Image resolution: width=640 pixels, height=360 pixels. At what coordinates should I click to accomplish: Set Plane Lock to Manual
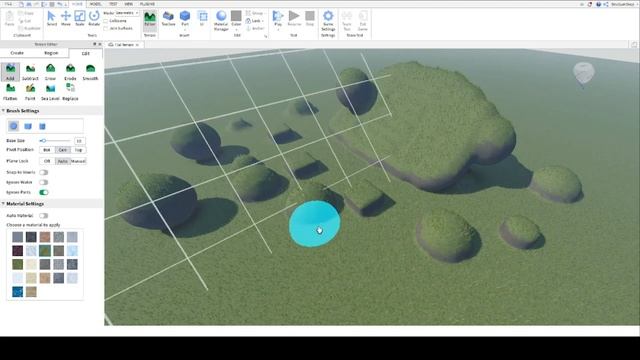[78, 161]
